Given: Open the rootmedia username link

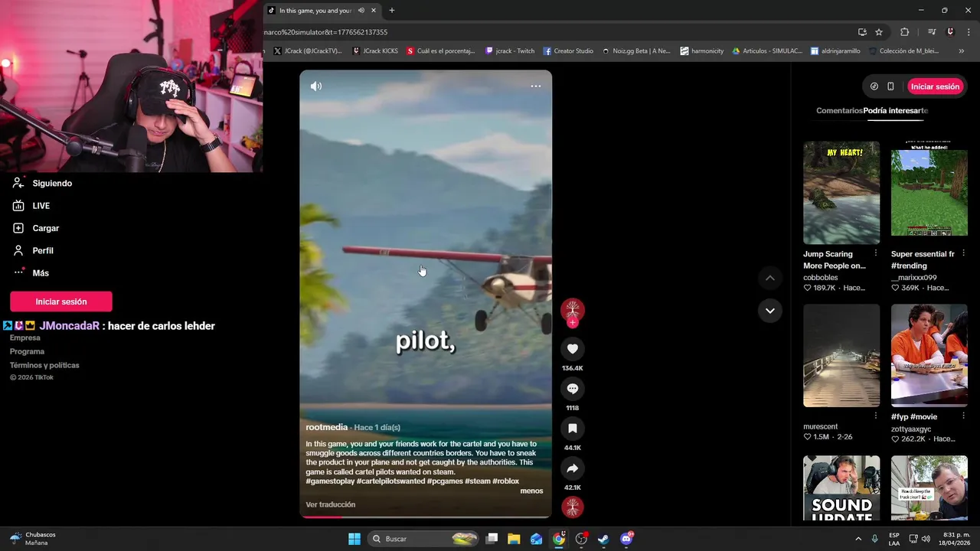Looking at the screenshot, I should 327,427.
